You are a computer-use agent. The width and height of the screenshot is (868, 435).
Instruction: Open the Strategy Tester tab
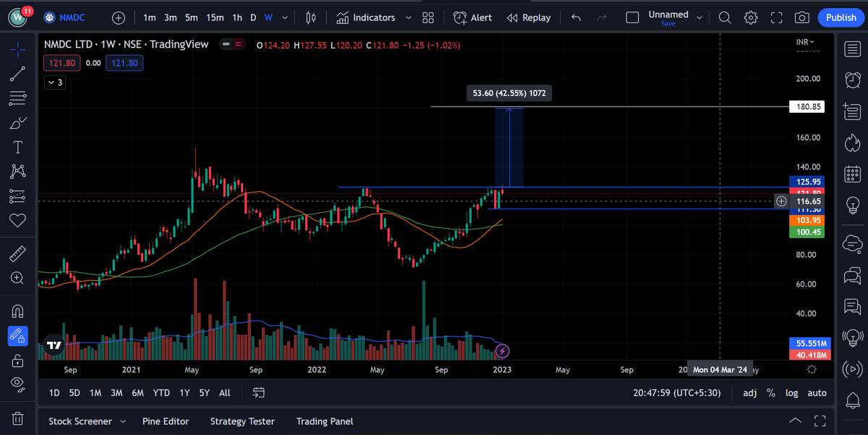tap(242, 421)
